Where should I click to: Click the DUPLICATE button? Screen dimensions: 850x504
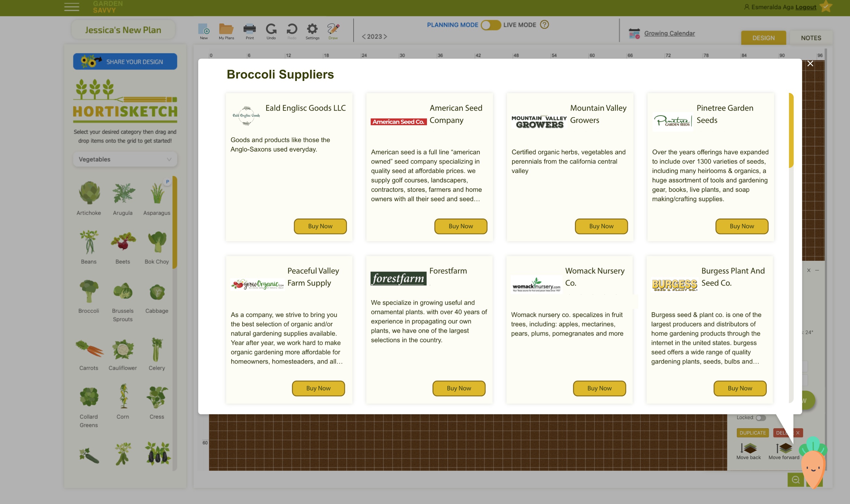752,433
